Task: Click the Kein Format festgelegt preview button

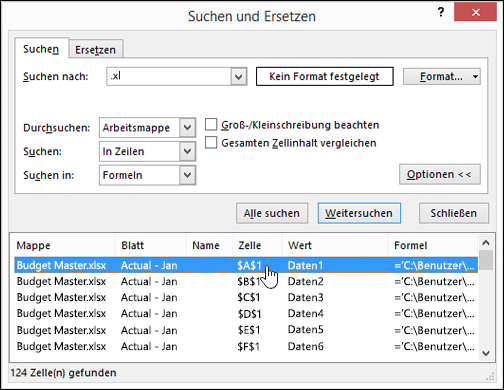Action: click(x=324, y=76)
